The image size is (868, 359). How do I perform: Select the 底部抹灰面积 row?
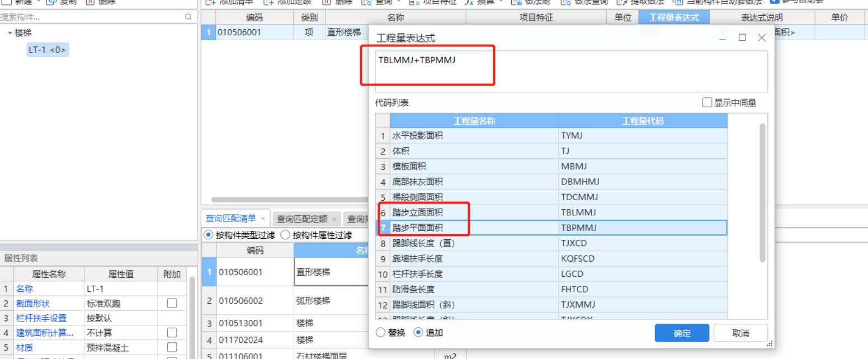coord(551,182)
